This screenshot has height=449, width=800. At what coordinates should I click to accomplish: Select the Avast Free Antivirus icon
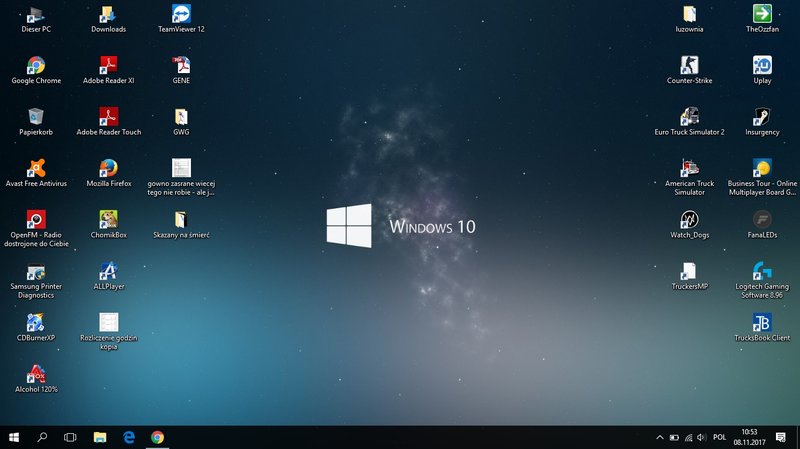[36, 169]
